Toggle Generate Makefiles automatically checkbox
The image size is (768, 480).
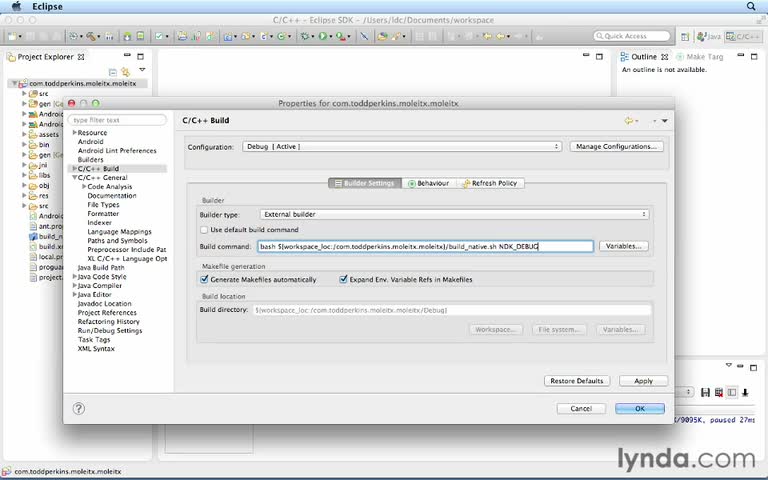pyautogui.click(x=204, y=279)
